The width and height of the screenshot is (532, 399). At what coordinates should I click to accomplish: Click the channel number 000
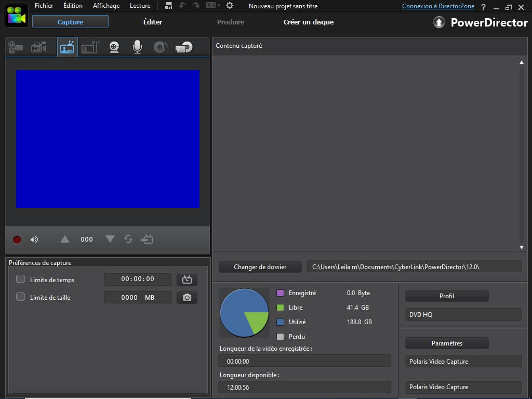click(87, 240)
